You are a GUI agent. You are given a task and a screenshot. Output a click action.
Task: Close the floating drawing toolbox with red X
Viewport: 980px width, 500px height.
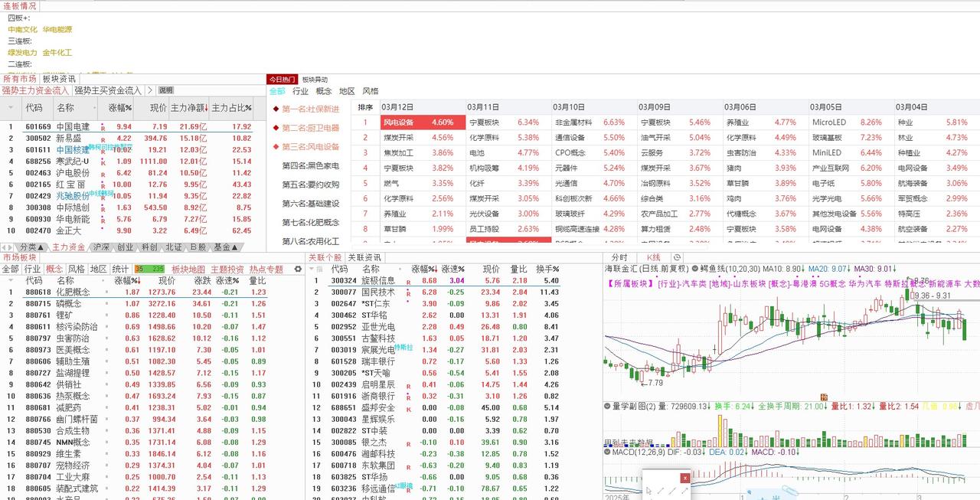(685, 479)
